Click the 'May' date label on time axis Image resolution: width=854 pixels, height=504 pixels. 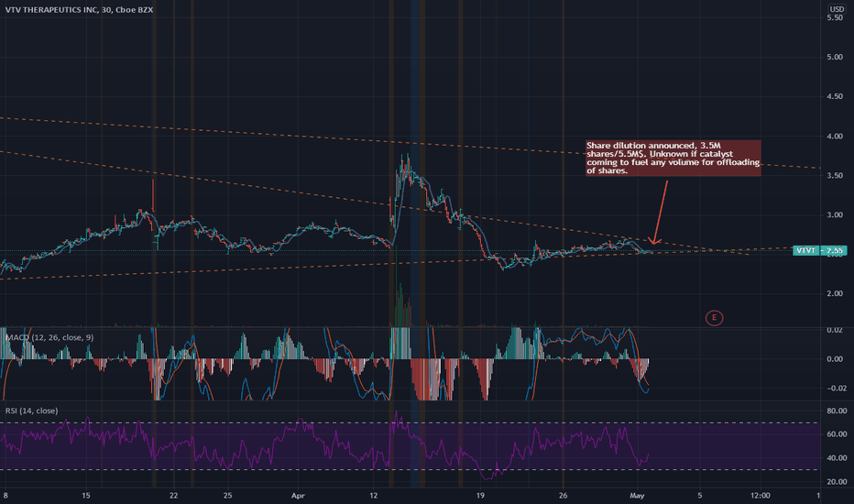tap(637, 496)
